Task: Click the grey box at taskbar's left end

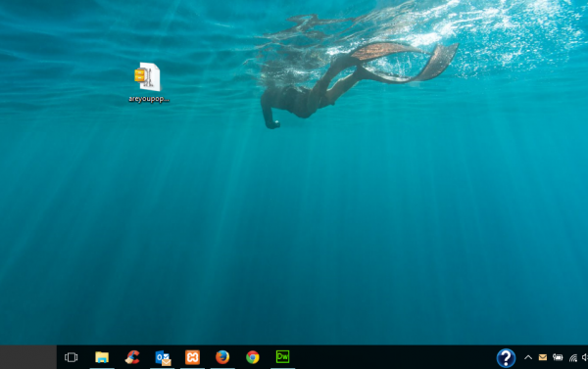Action: click(28, 357)
